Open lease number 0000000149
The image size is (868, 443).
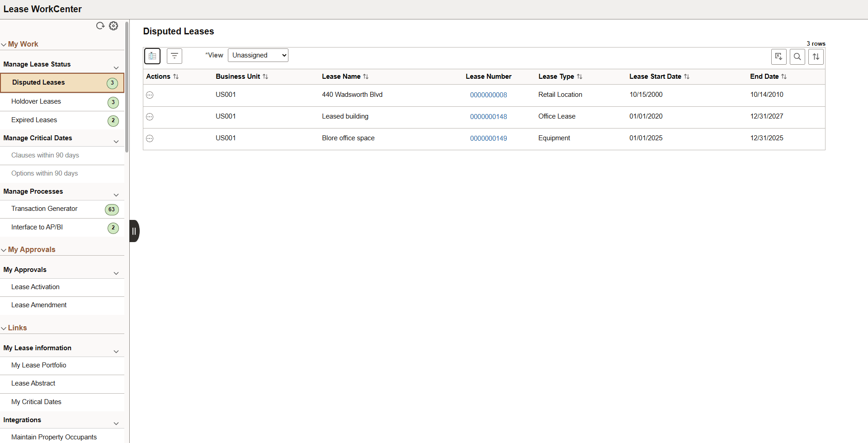pyautogui.click(x=488, y=138)
